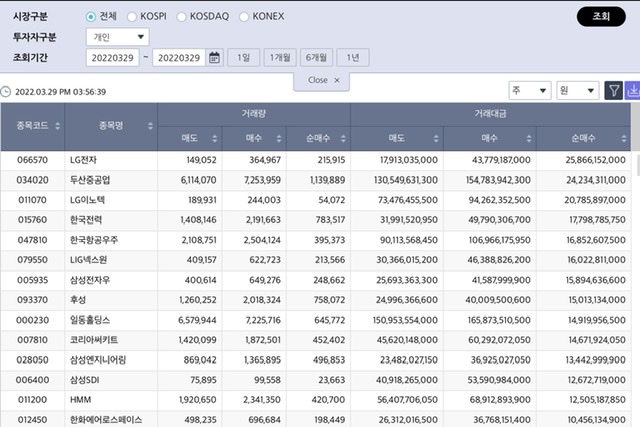Sort by 종목코드 column arrows
The width and height of the screenshot is (640, 427).
coord(56,126)
